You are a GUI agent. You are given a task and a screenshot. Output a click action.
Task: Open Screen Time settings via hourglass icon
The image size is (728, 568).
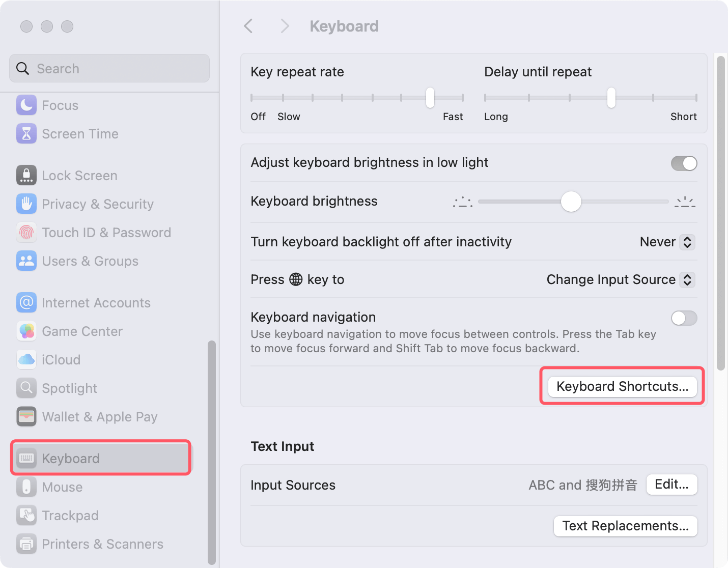pos(26,134)
